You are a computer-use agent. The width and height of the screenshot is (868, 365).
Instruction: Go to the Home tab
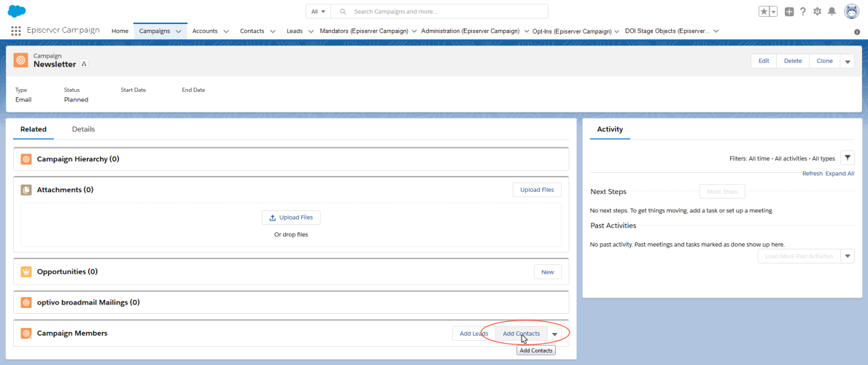(x=120, y=31)
